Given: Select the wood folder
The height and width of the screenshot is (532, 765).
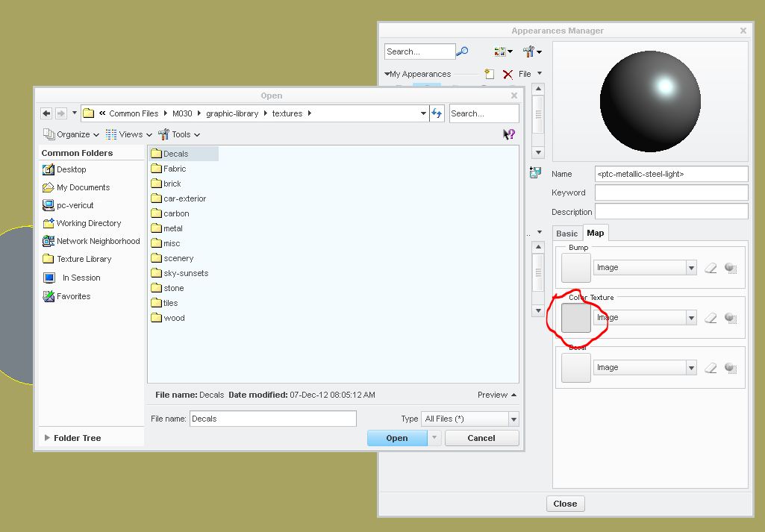Looking at the screenshot, I should [x=168, y=318].
